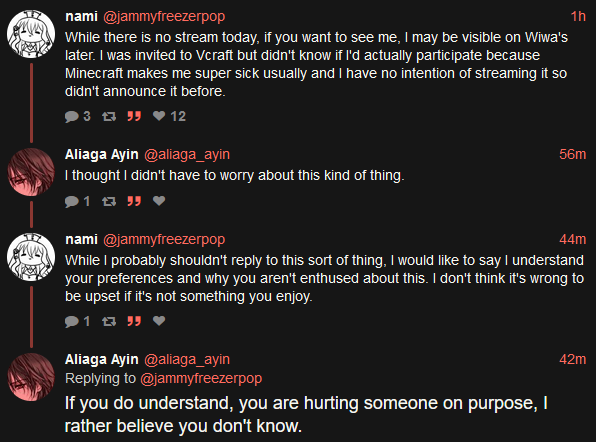This screenshot has width=596, height=442.
Task: Open the 42m timestamp on last tweet
Action: [x=572, y=359]
